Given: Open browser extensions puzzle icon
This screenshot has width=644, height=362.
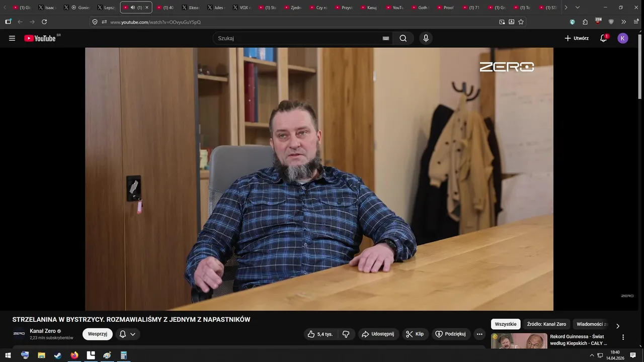Looking at the screenshot, I should (x=585, y=22).
